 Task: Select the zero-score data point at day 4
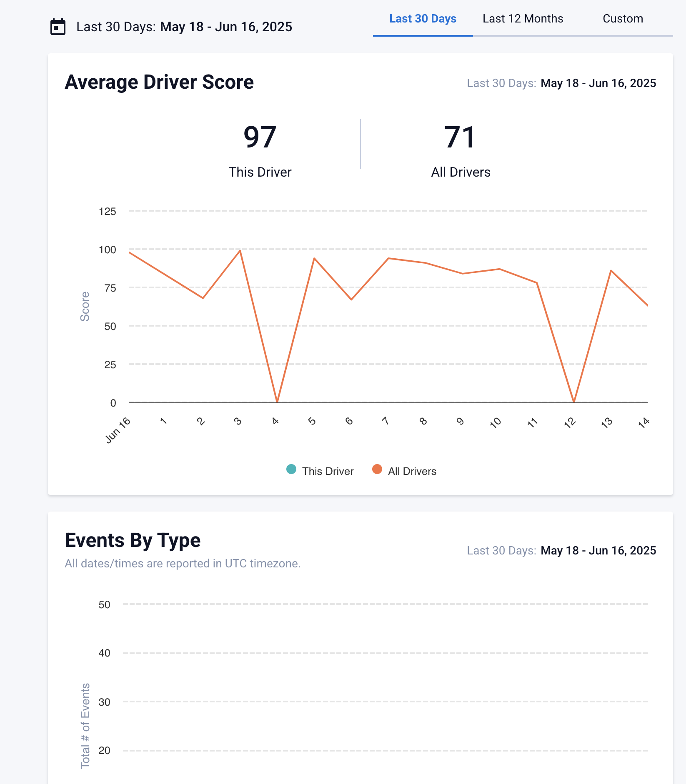click(277, 402)
